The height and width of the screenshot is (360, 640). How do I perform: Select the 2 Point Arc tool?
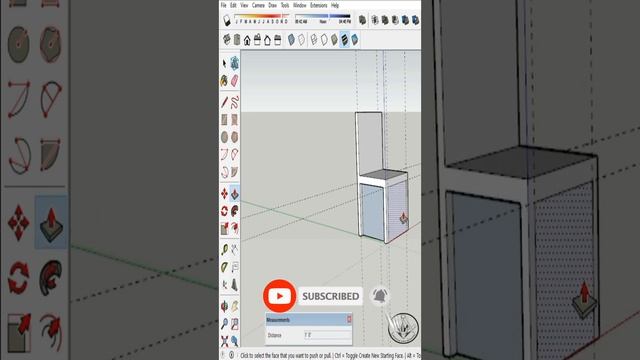(x=235, y=154)
